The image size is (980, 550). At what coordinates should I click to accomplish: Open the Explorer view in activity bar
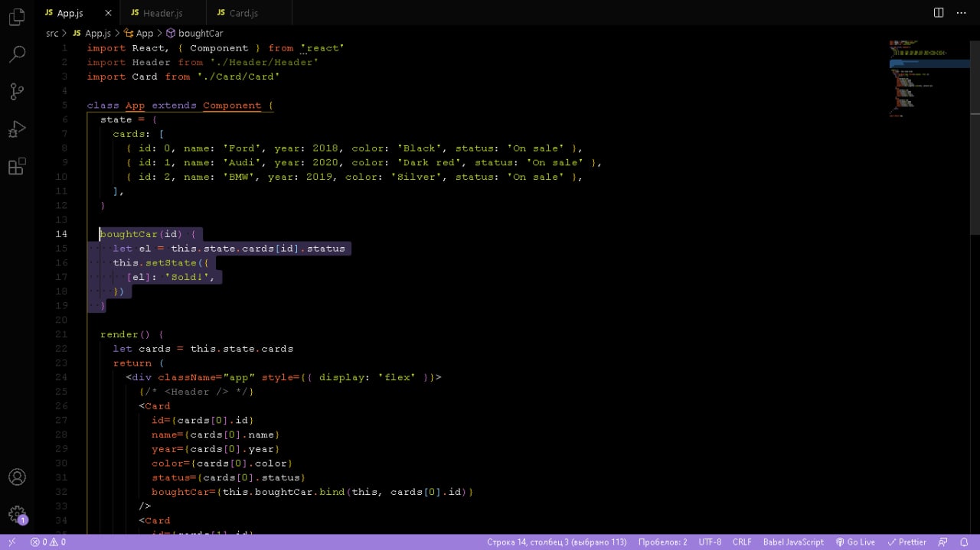click(17, 17)
